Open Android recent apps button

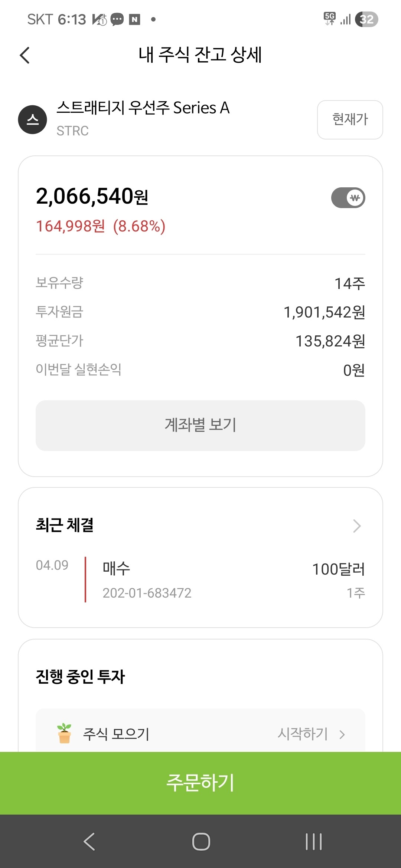click(x=313, y=841)
